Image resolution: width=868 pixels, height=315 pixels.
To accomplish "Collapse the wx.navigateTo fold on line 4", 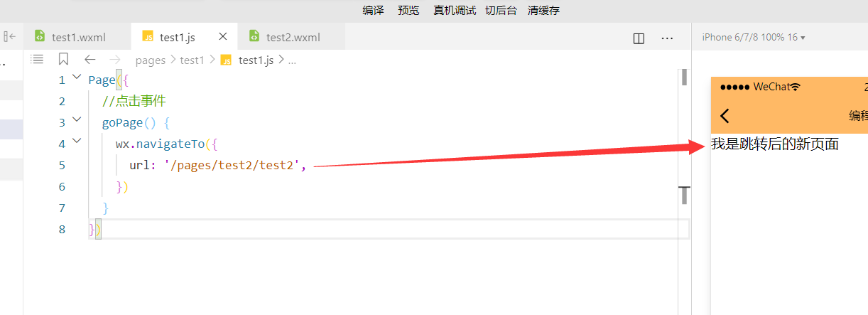I will pyautogui.click(x=77, y=142).
